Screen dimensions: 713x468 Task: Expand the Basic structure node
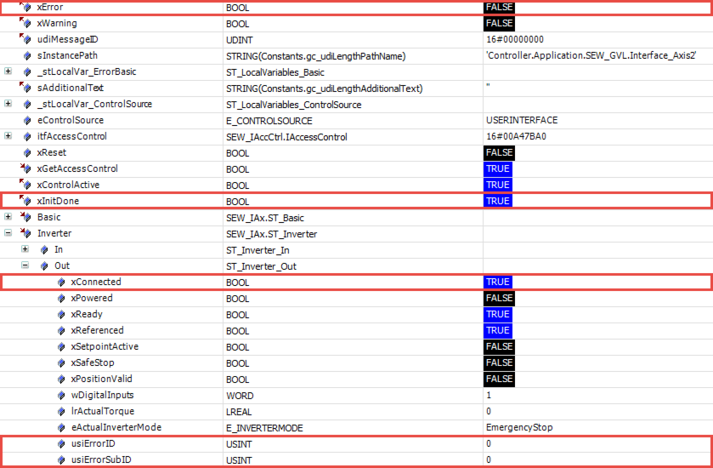(8, 217)
